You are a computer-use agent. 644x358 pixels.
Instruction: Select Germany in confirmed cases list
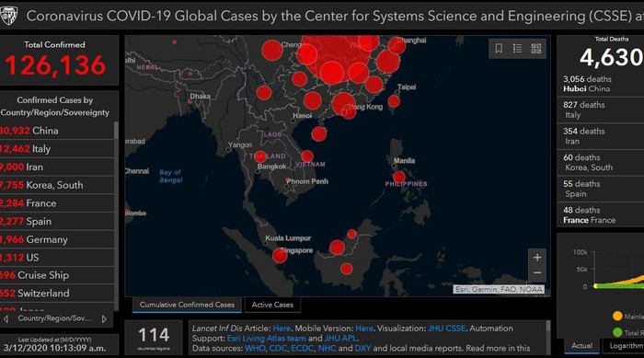pos(57,239)
